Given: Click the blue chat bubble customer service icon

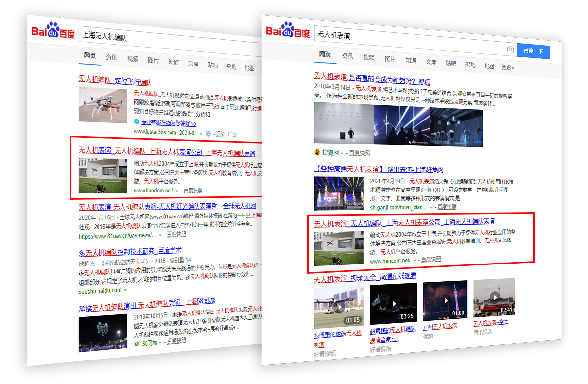Looking at the screenshot, I should pos(137,122).
